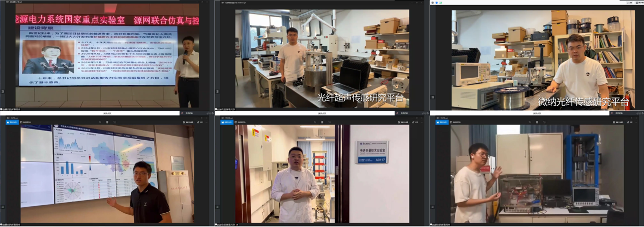Delete the photo in the white lab coat panel
The image size is (644, 227).
322,122
